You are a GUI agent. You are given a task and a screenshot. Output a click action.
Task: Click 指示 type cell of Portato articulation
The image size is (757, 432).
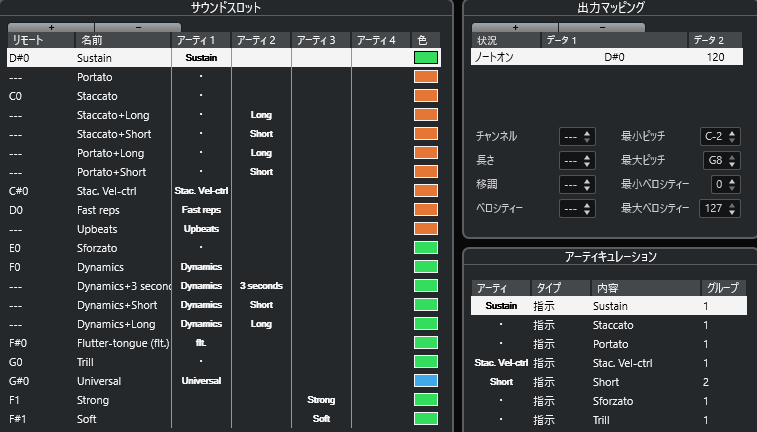pyautogui.click(x=544, y=344)
